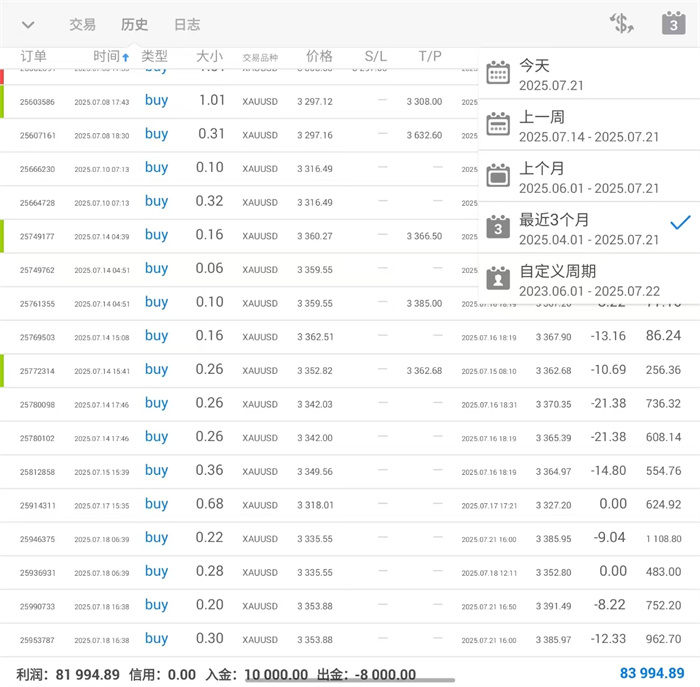Sort by 时间 column header
The image size is (700, 687).
(106, 57)
